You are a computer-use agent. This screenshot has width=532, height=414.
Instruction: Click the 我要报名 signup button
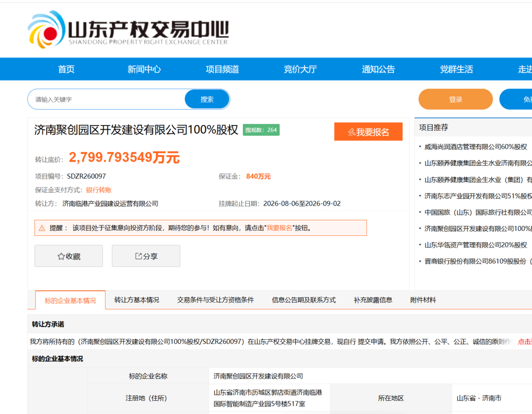click(x=368, y=131)
